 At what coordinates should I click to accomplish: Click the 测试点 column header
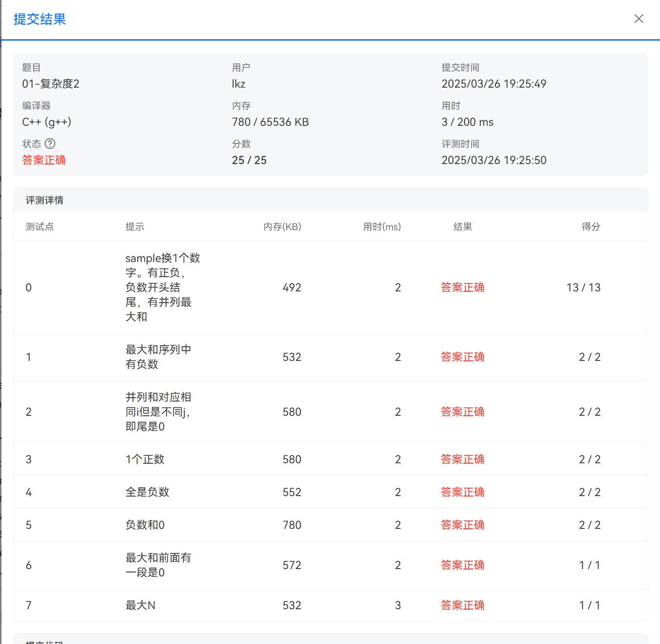coord(40,227)
